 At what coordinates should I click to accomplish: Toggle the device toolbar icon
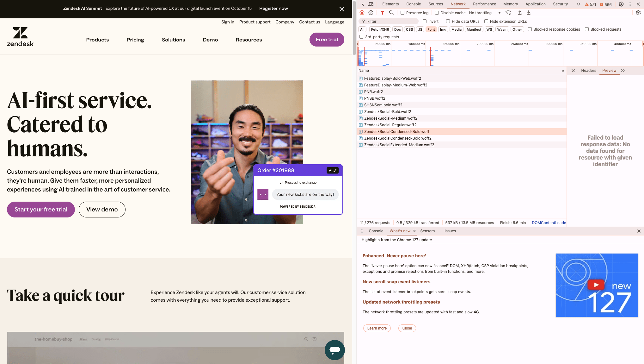[x=371, y=4]
